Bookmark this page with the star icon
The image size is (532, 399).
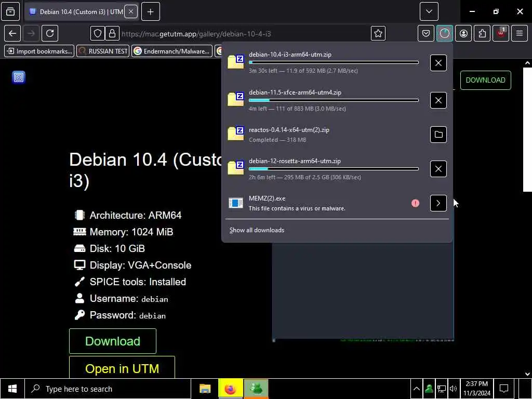(378, 33)
